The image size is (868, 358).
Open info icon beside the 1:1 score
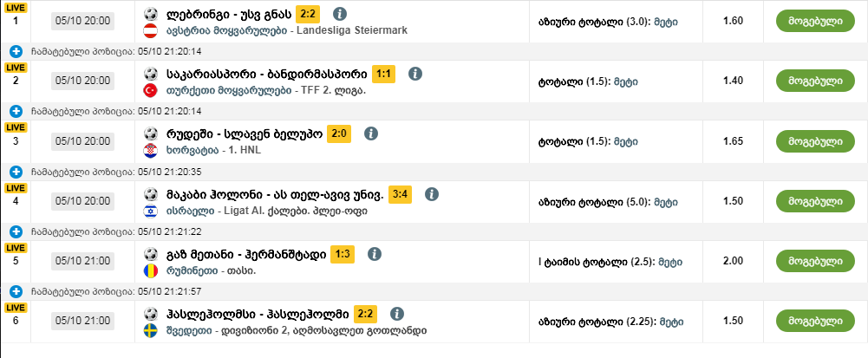[415, 74]
